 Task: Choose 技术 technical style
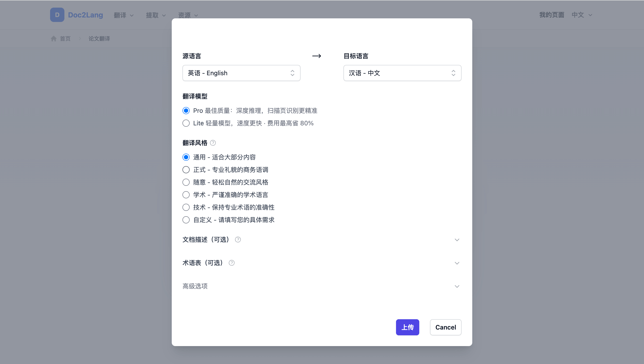pos(186,207)
